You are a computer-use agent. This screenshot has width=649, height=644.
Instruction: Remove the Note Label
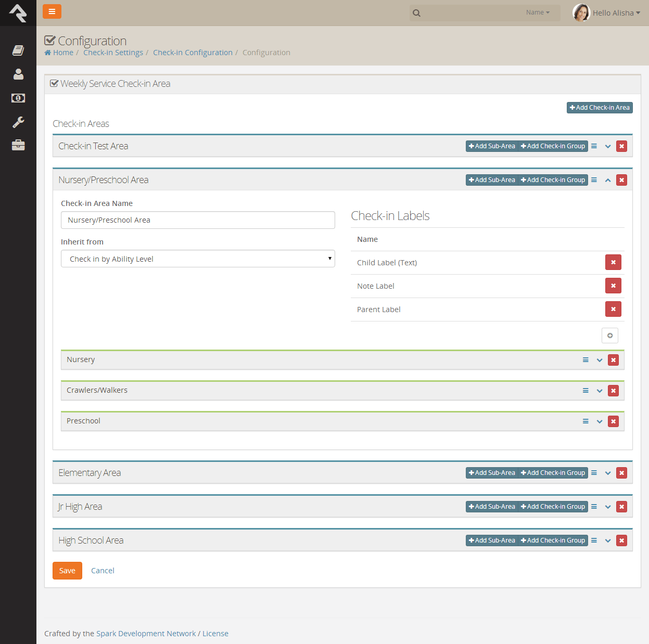click(x=613, y=286)
